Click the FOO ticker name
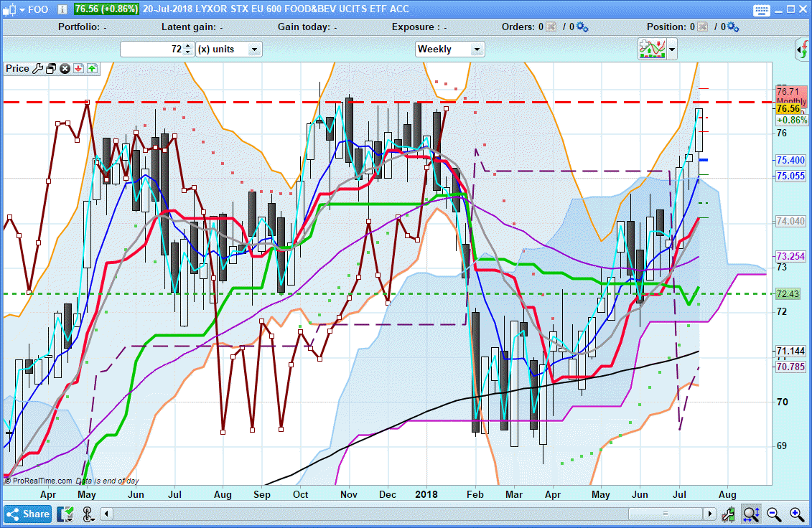The height and width of the screenshot is (528, 812). click(x=38, y=9)
